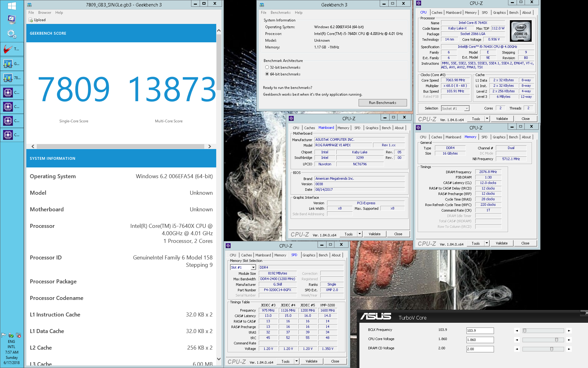
Task: Switch to TurboV Core taskbar item
Action: 12,49
